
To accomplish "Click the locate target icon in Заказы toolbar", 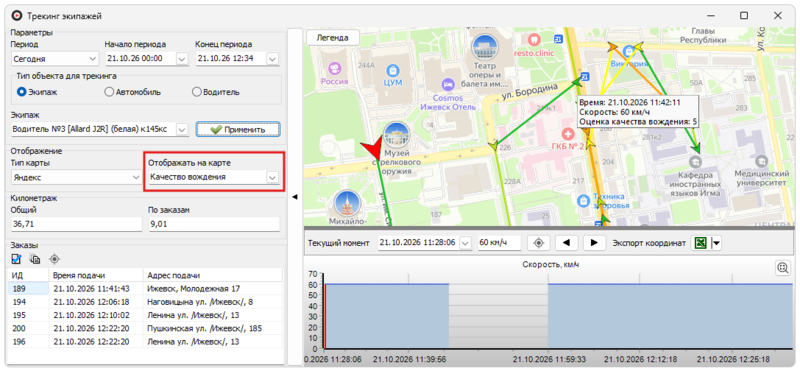I will [55, 259].
